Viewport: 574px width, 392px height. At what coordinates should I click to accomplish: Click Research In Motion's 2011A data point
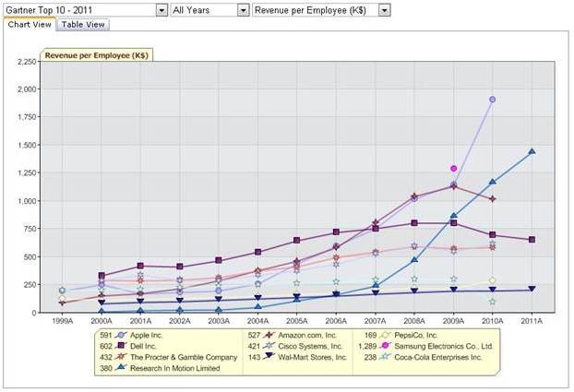click(x=532, y=152)
